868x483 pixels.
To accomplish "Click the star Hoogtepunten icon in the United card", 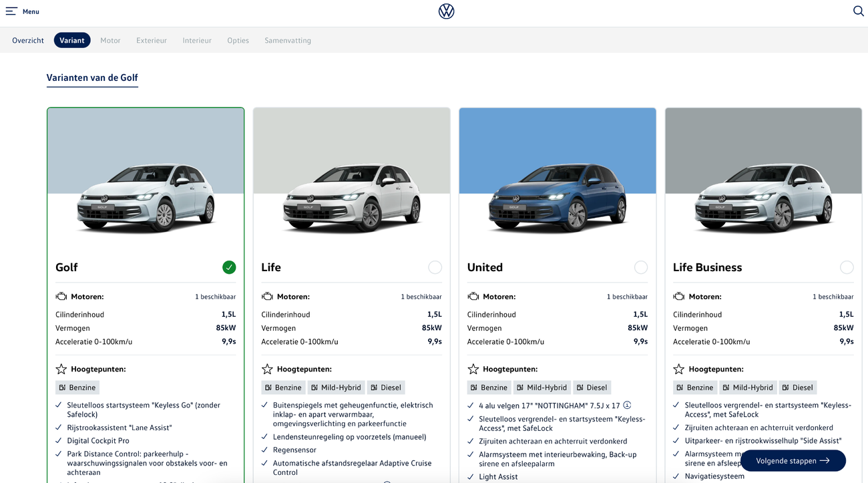I will click(x=473, y=369).
